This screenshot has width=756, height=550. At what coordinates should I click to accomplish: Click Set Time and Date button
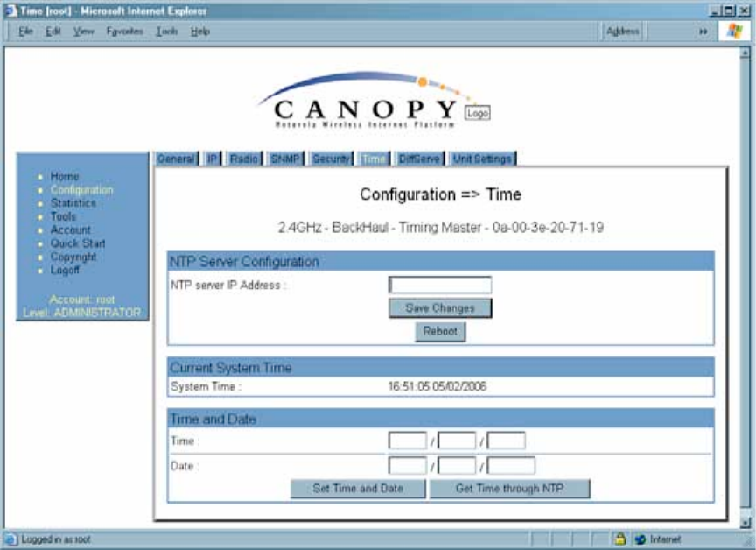click(x=358, y=488)
